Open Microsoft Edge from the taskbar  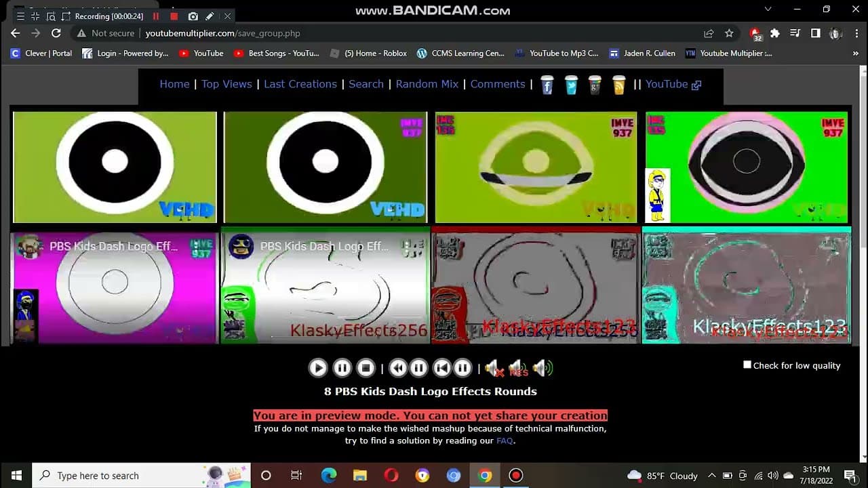click(x=329, y=475)
